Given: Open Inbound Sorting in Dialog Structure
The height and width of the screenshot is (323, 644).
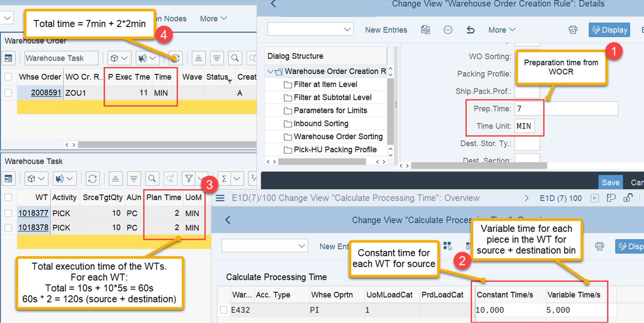Looking at the screenshot, I should tap(321, 123).
